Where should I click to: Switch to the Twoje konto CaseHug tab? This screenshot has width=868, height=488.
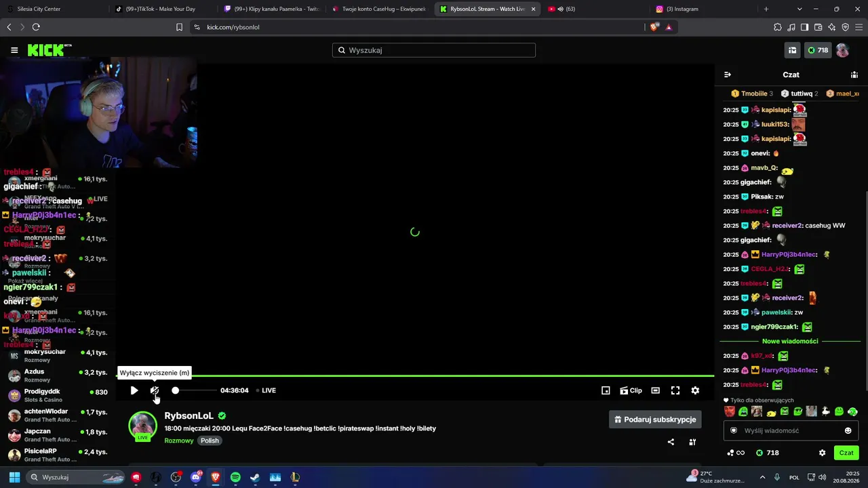380,9
